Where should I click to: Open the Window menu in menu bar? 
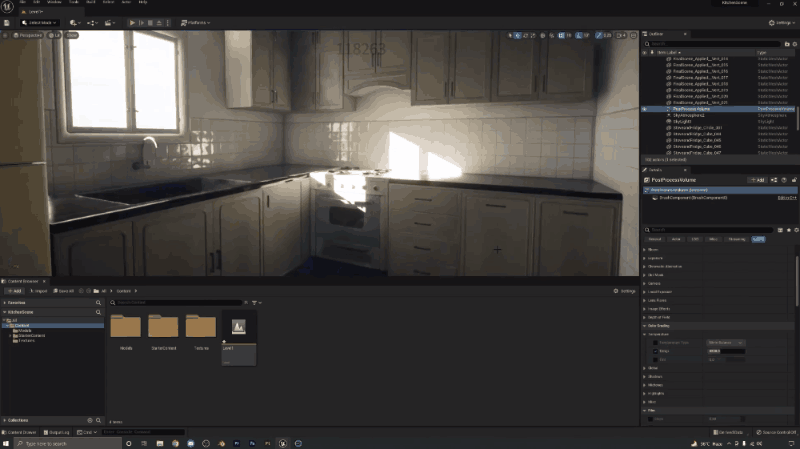pyautogui.click(x=52, y=2)
